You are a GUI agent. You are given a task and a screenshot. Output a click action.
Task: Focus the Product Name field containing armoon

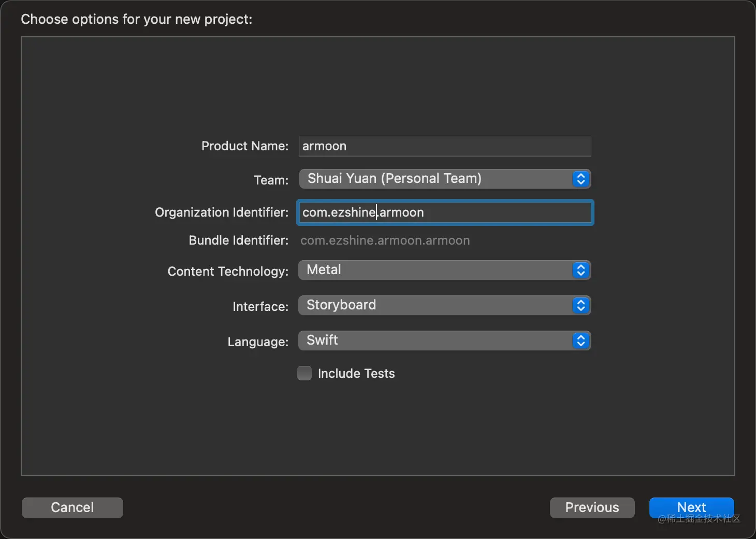click(x=445, y=146)
